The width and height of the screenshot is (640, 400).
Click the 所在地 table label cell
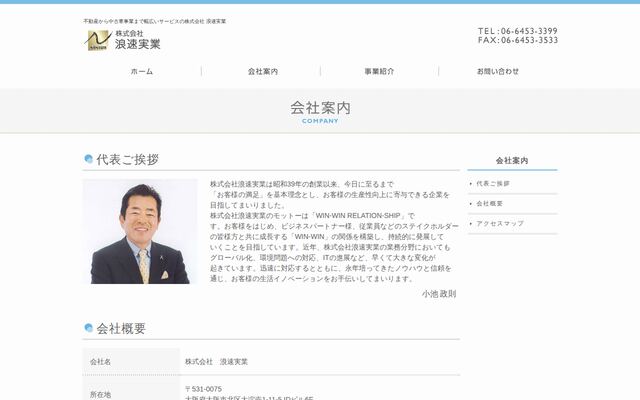click(131, 390)
